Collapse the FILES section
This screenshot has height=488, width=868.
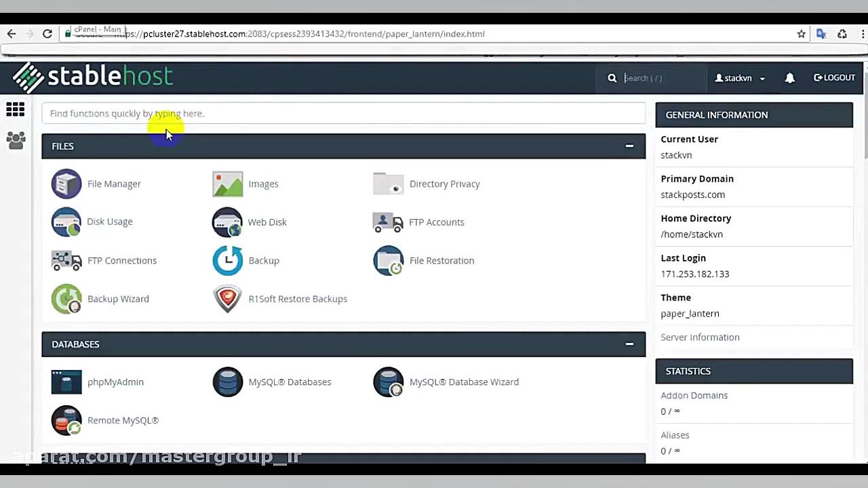[629, 146]
